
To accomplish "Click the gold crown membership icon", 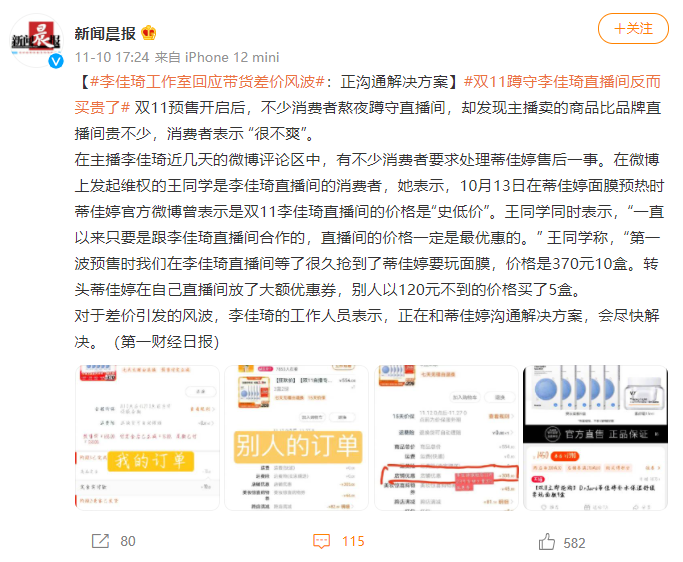I will [149, 33].
